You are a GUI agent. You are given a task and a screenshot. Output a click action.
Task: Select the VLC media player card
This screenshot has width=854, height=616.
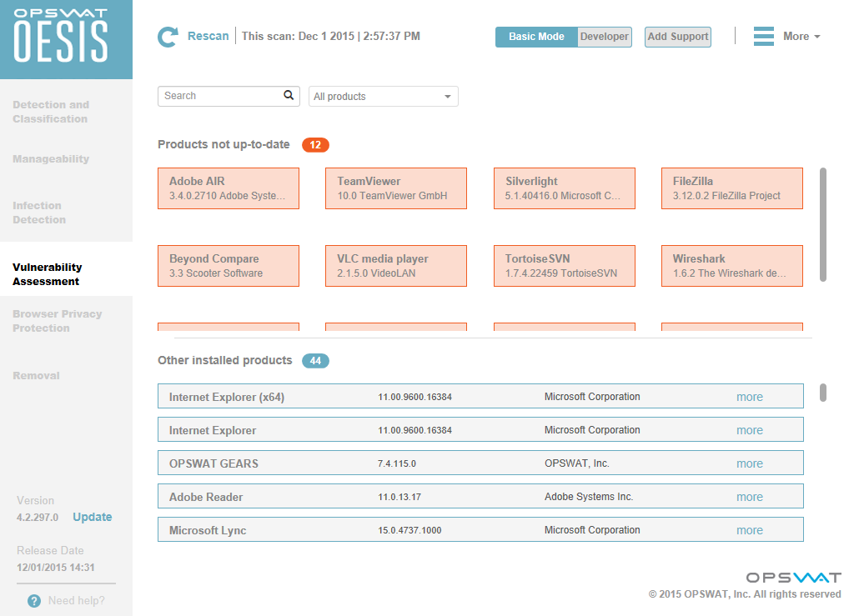click(x=396, y=266)
